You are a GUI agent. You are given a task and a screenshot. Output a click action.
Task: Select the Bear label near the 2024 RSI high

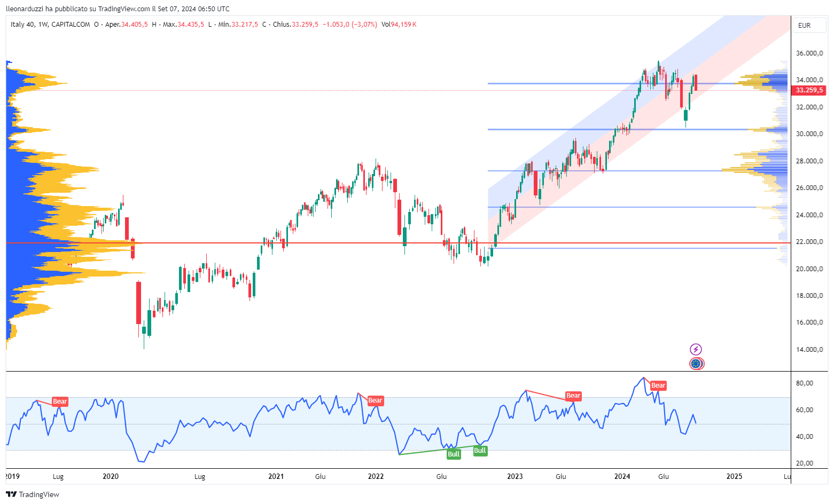point(658,385)
